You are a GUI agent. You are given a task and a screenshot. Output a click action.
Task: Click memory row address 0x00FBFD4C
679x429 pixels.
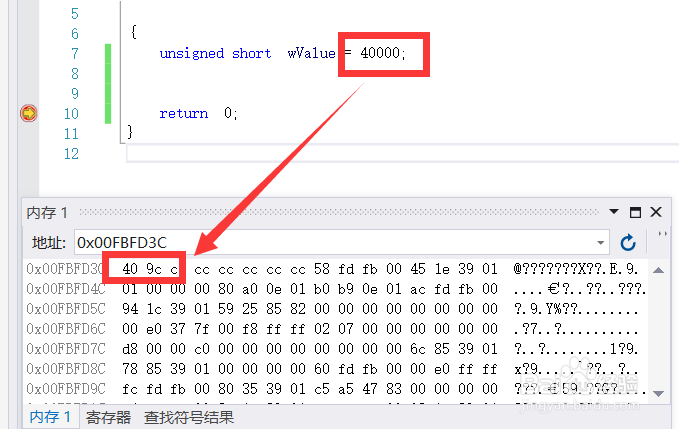pos(66,289)
